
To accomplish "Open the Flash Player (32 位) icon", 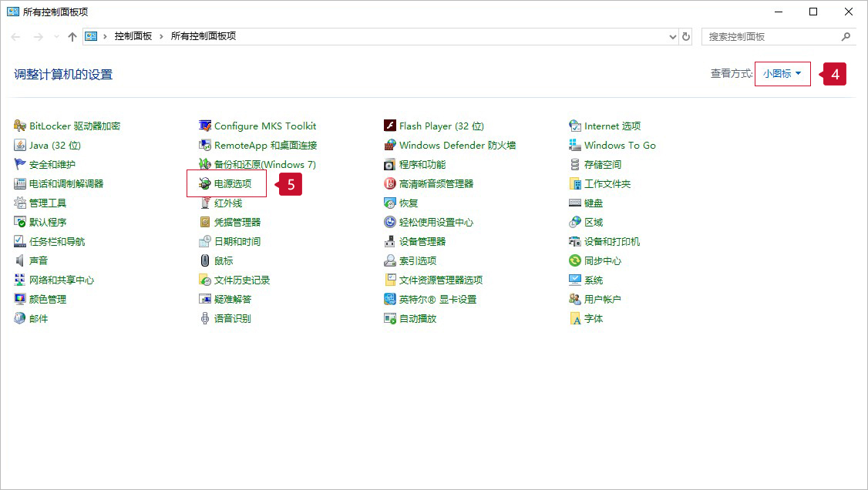I will [x=390, y=126].
